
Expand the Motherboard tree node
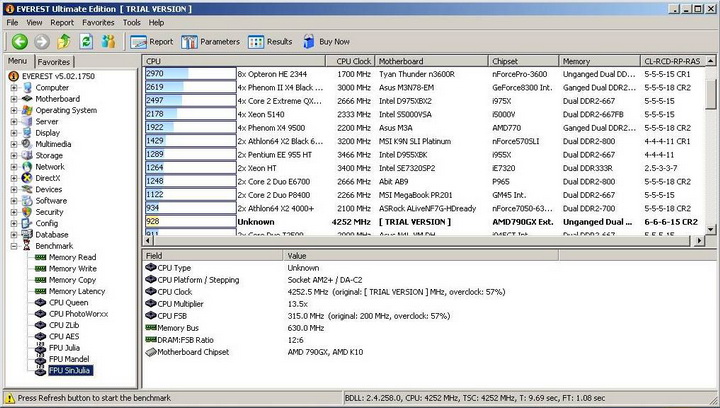click(x=14, y=99)
